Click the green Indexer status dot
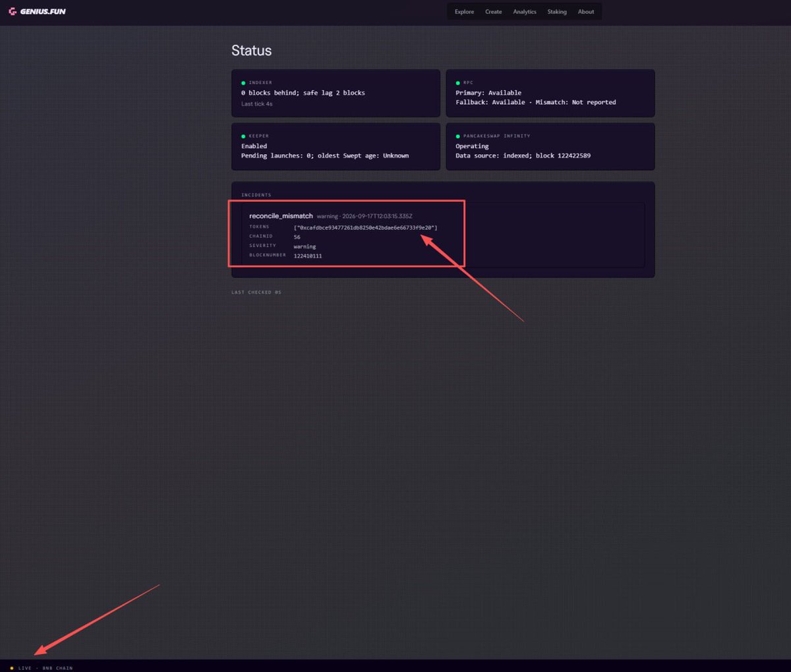 (243, 83)
